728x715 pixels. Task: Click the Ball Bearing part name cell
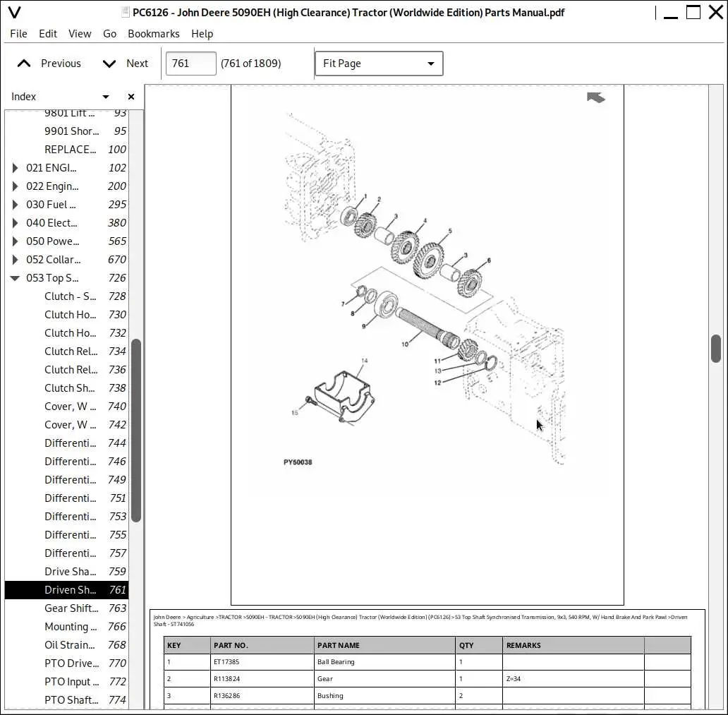pos(384,661)
